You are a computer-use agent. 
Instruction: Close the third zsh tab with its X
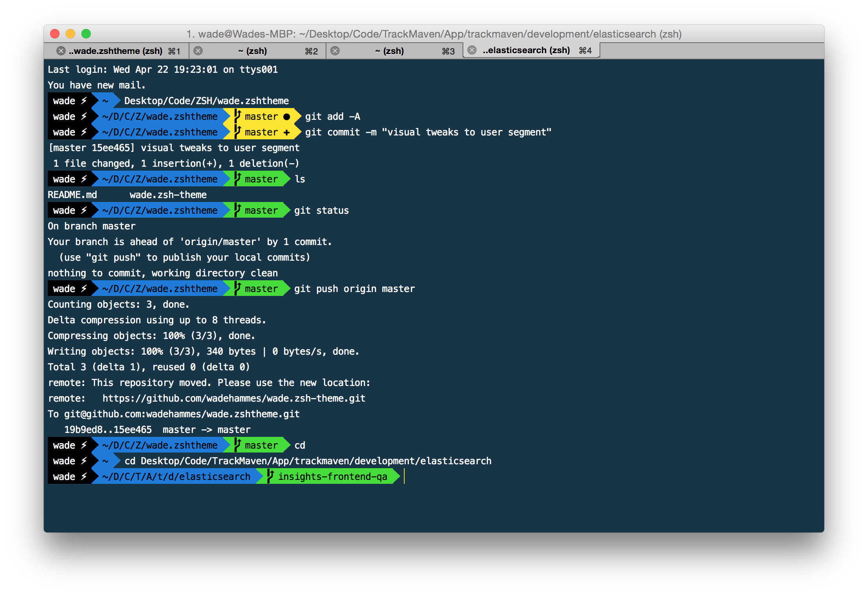pos(335,51)
